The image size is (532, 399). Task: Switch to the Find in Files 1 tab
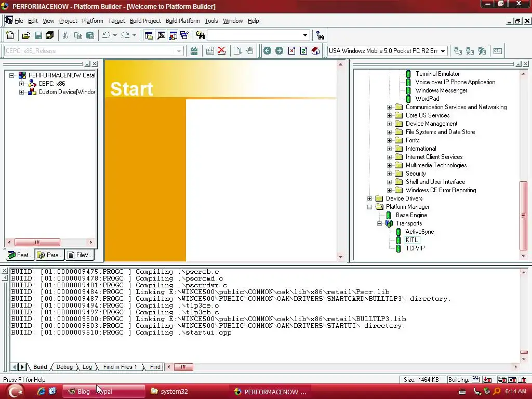120,367
